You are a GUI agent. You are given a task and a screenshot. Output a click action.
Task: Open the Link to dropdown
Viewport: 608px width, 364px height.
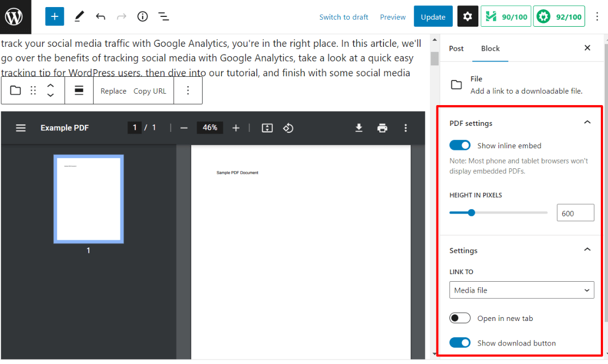click(521, 290)
